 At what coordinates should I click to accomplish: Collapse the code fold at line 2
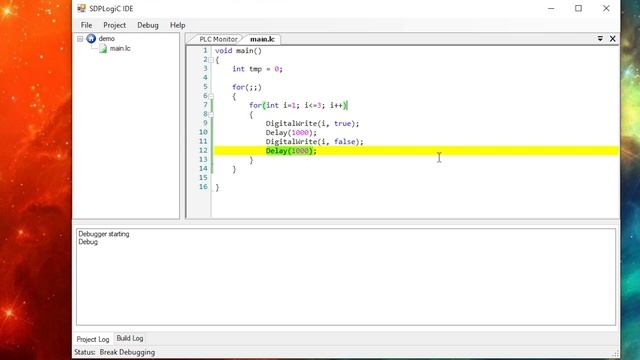(211, 60)
